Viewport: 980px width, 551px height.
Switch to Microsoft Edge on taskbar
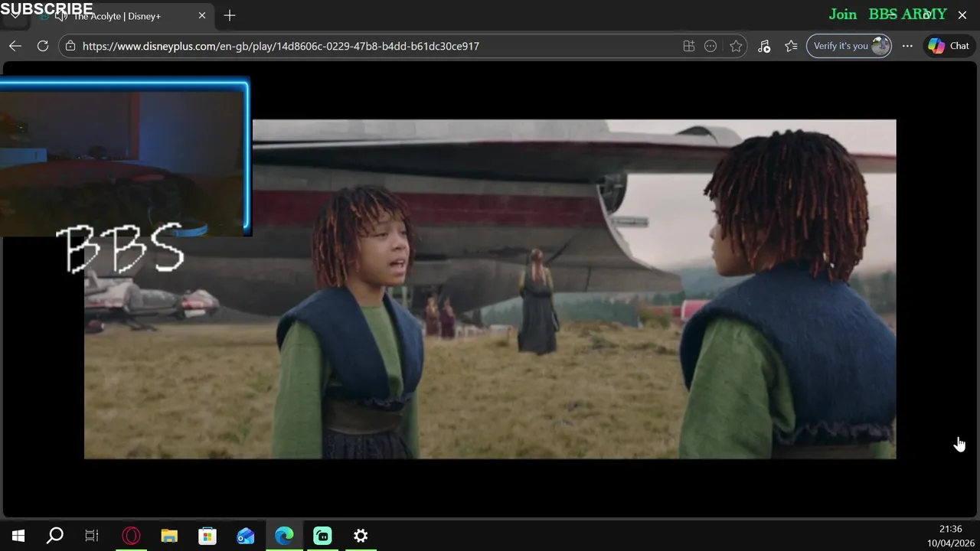point(284,536)
